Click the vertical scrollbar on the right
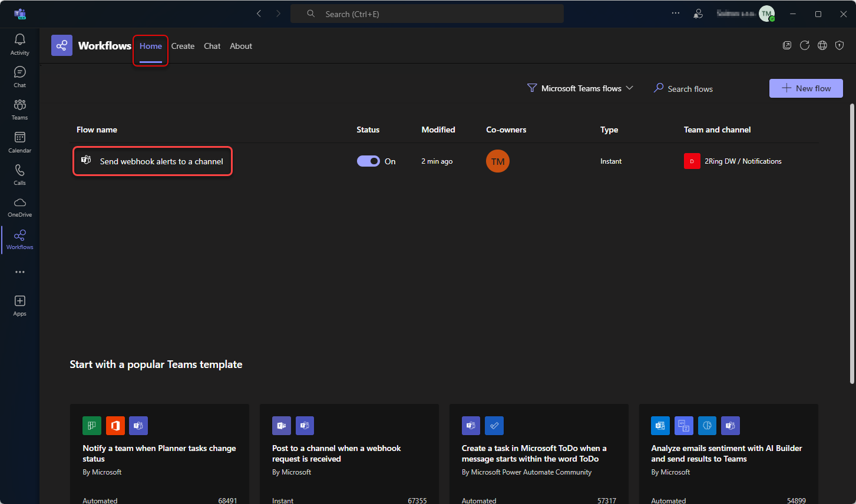856x504 pixels. pyautogui.click(x=851, y=243)
